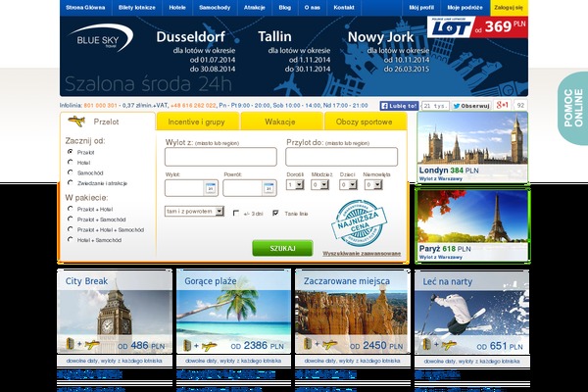Click the Przylot do destination city field
The image size is (588, 392).
click(341, 157)
